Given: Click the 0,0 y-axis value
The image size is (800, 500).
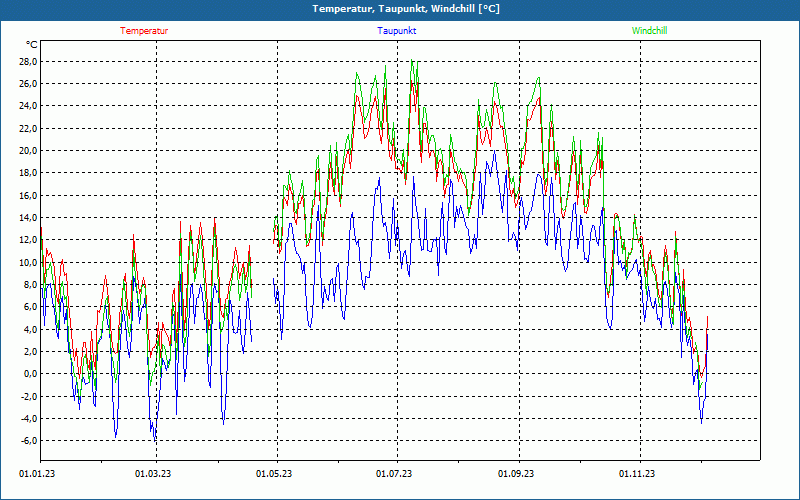Looking at the screenshot, I should click(30, 374).
